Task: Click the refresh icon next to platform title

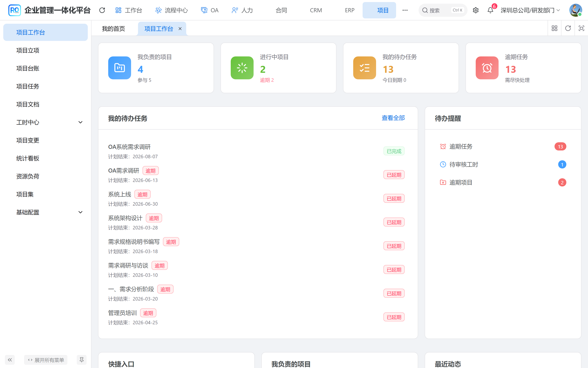Action: click(x=102, y=10)
